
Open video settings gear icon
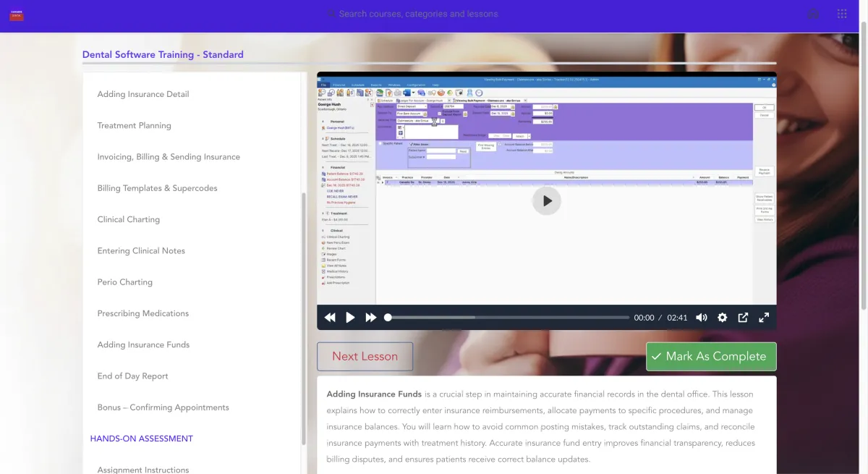point(722,318)
